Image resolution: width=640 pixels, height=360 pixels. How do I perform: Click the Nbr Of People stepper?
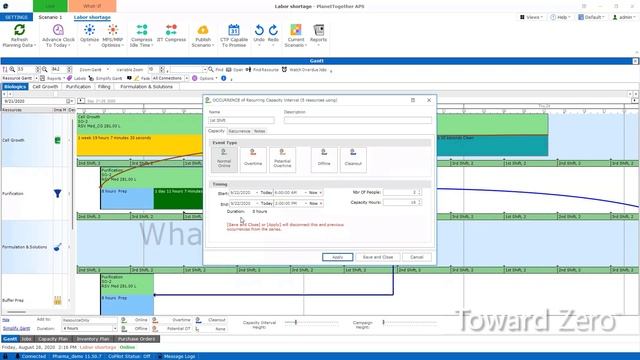(x=420, y=192)
